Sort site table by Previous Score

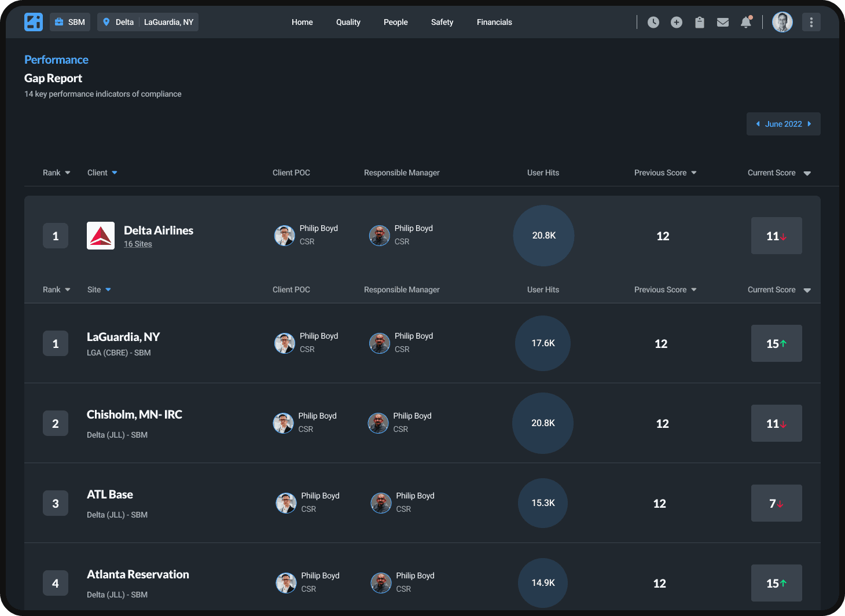[666, 289]
